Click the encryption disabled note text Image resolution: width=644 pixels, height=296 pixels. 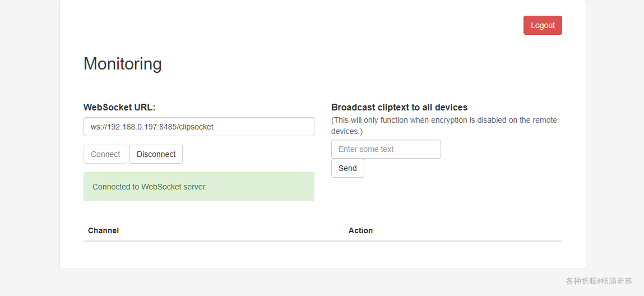tap(444, 126)
